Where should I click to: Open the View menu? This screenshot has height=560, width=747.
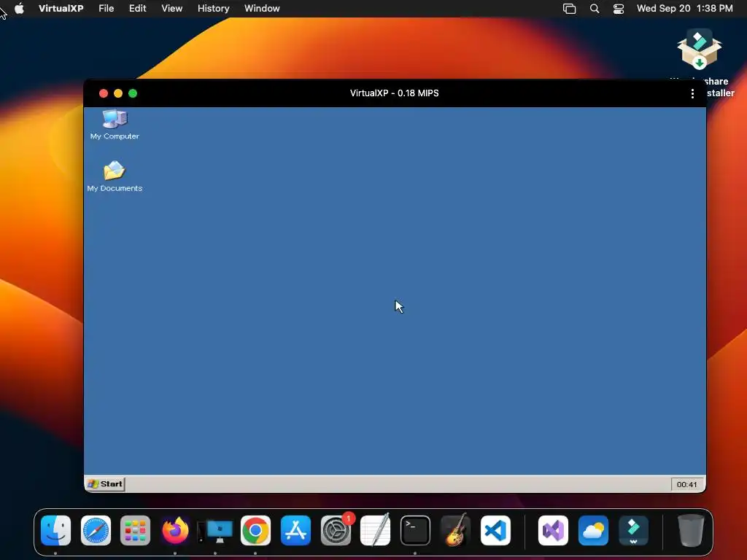(171, 9)
